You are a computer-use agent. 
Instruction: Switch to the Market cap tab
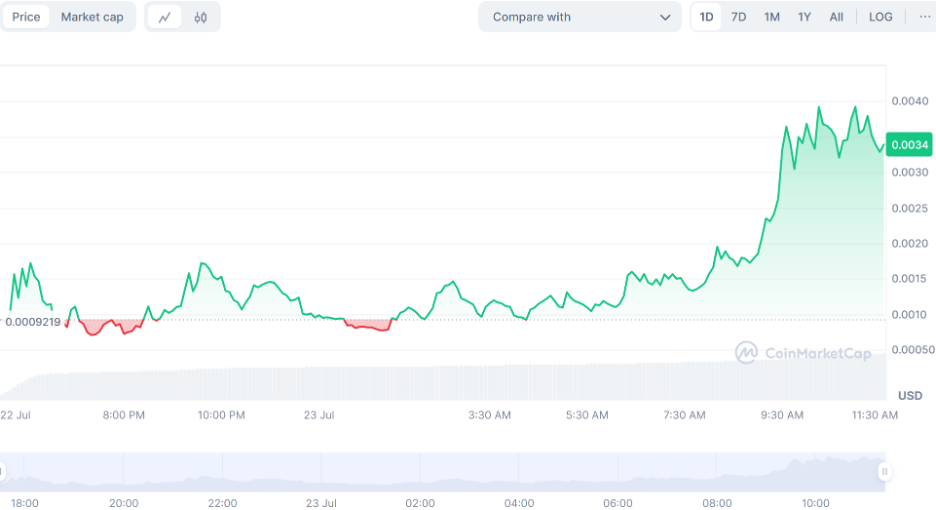[x=92, y=17]
